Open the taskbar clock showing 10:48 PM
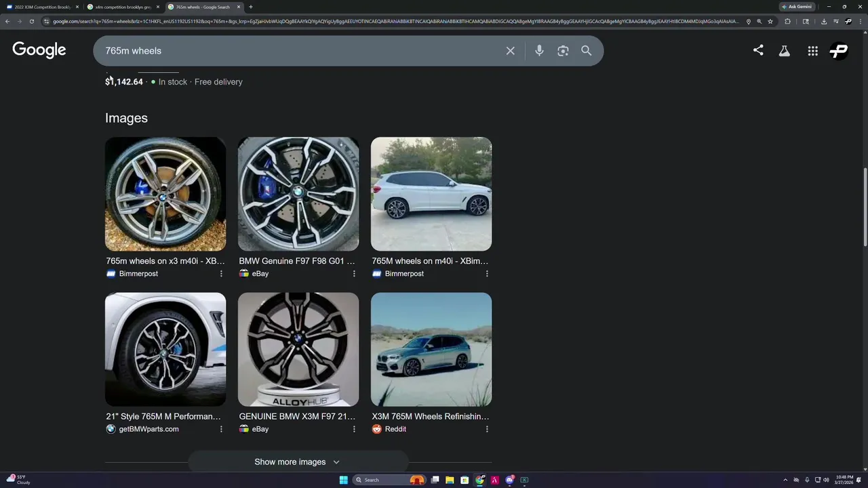This screenshot has width=868, height=488. coord(844,480)
